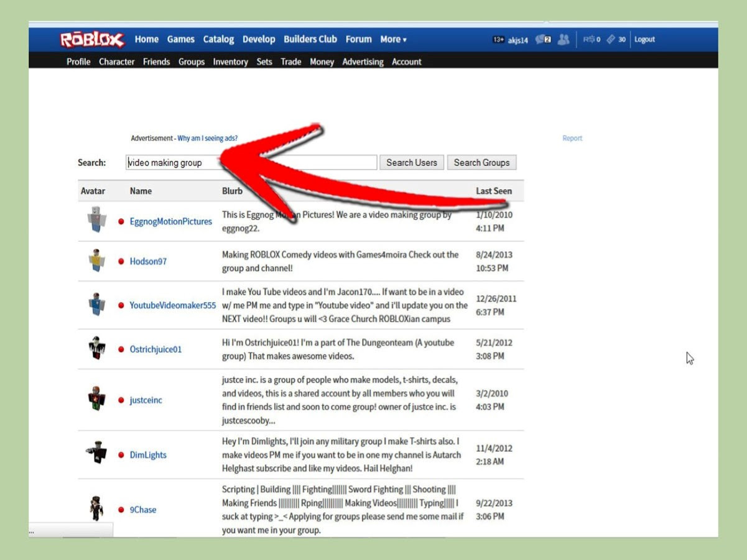Open DimLights profile link
This screenshot has width=747, height=560.
coord(148,455)
